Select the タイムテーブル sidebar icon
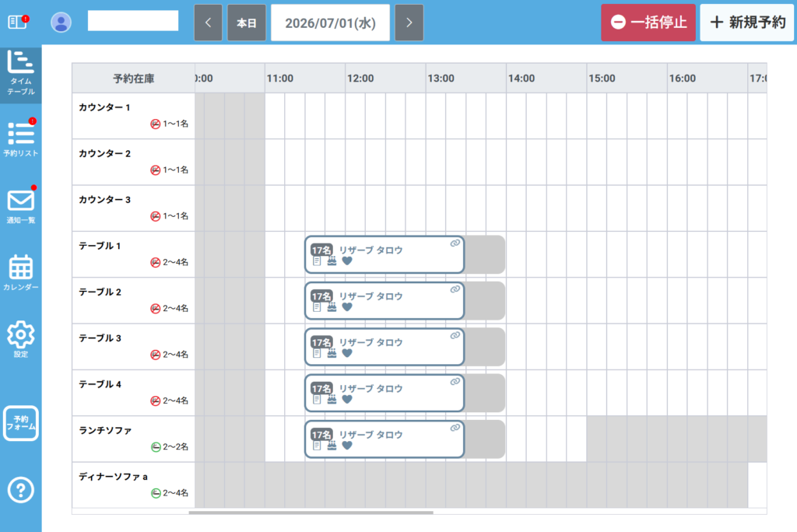This screenshot has height=532, width=797. point(21,74)
